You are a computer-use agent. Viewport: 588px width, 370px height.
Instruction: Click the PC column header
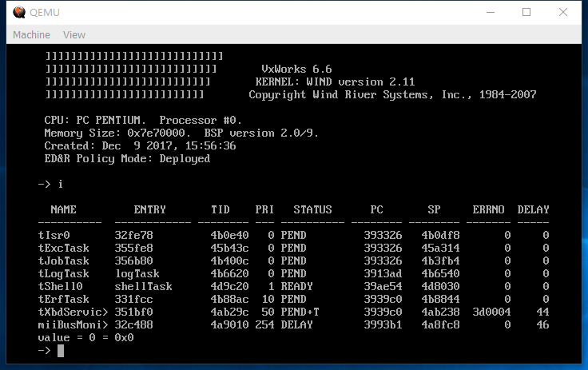377,209
